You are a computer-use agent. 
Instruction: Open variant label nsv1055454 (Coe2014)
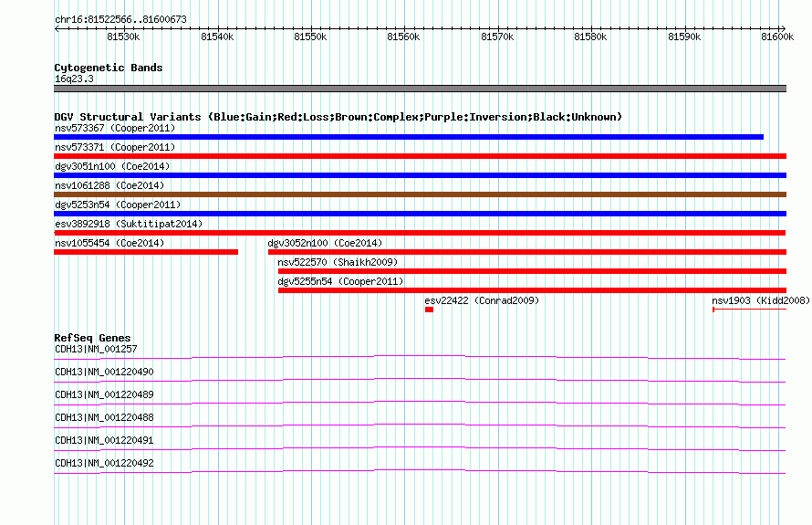[109, 243]
